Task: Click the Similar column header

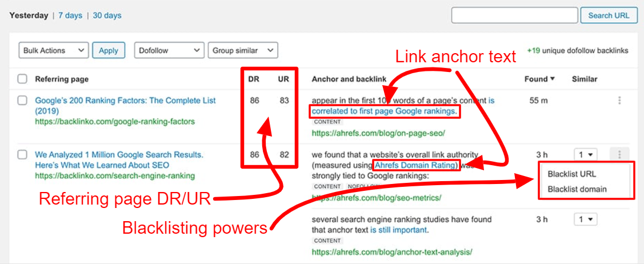Action: coord(585,79)
